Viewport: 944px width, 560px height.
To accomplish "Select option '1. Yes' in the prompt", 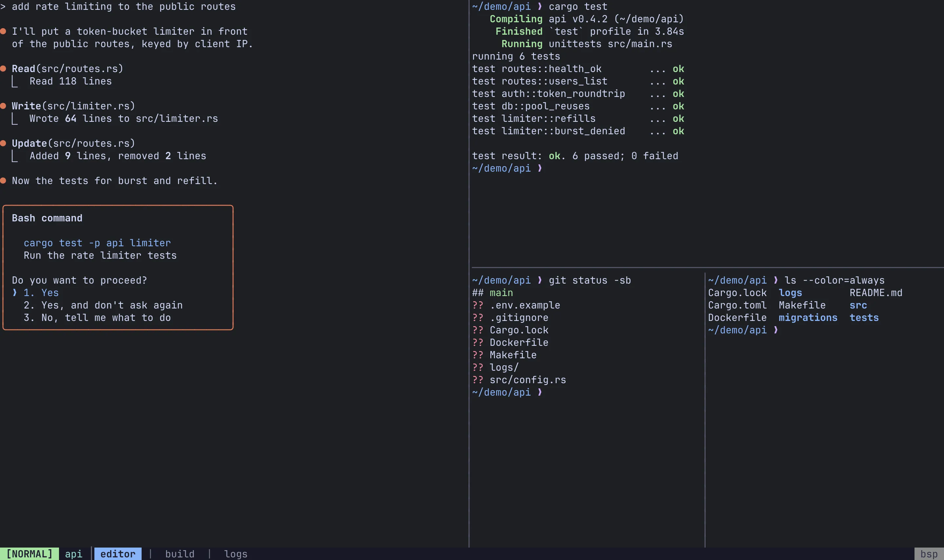I will click(41, 293).
